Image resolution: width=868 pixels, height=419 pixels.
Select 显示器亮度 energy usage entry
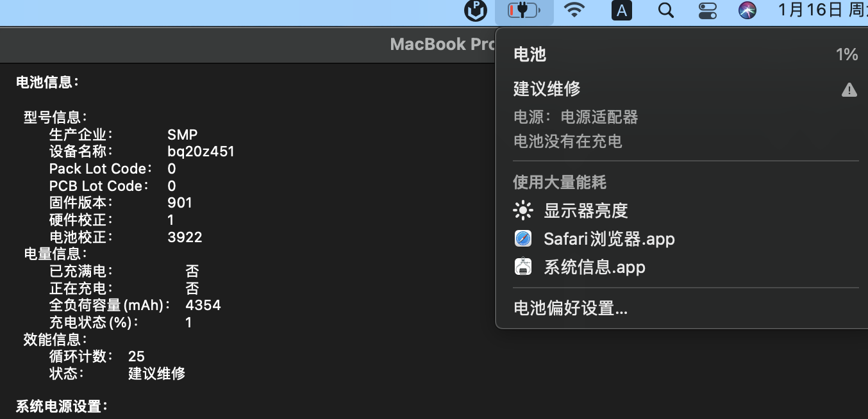[585, 210]
